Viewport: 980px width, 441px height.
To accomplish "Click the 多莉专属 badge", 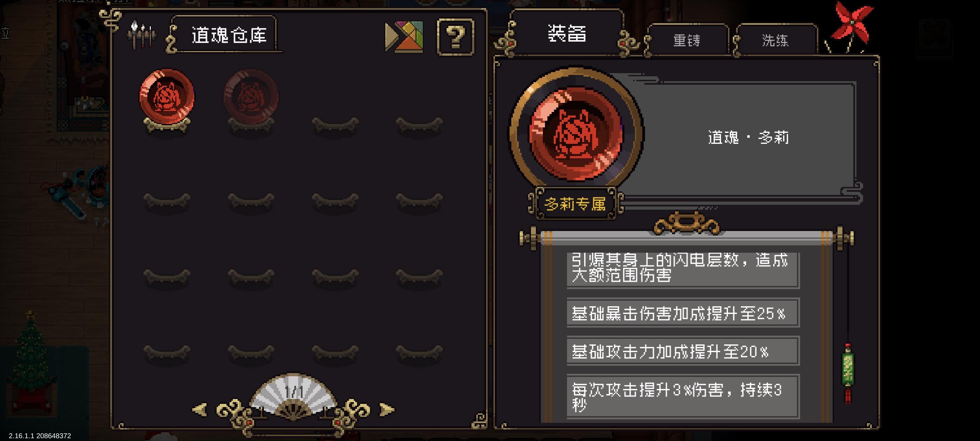I will point(575,204).
